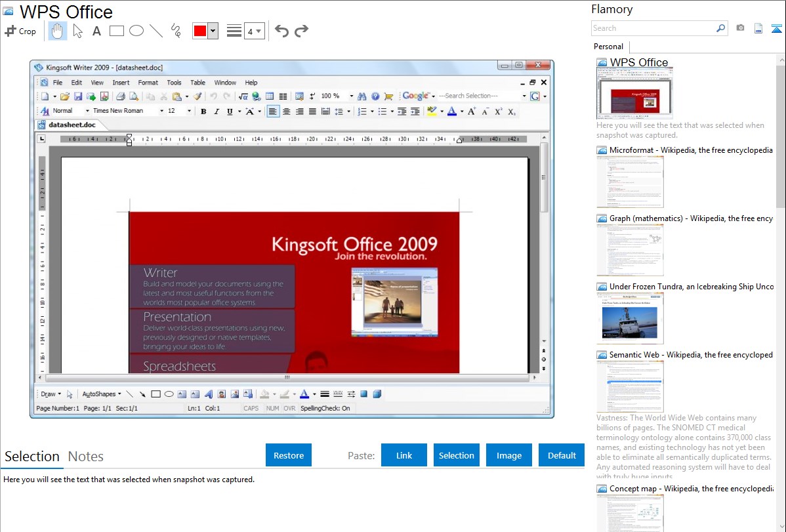Click the blue collapse-up arrow icon
This screenshot has width=786, height=532.
coord(776,29)
